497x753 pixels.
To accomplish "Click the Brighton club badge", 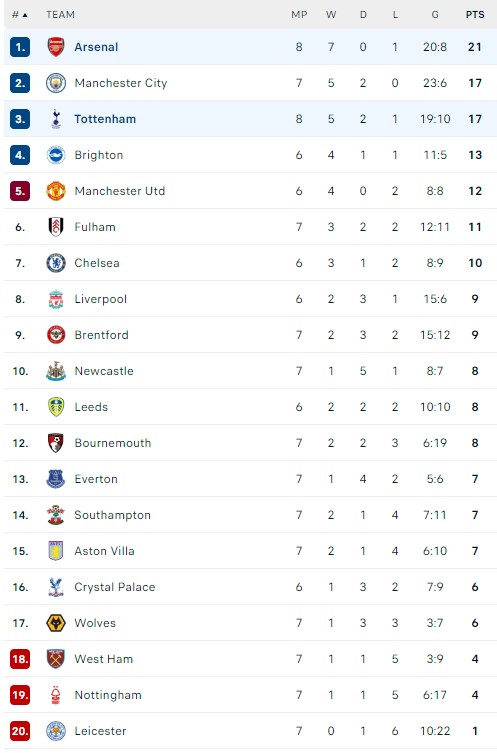I will click(x=56, y=155).
